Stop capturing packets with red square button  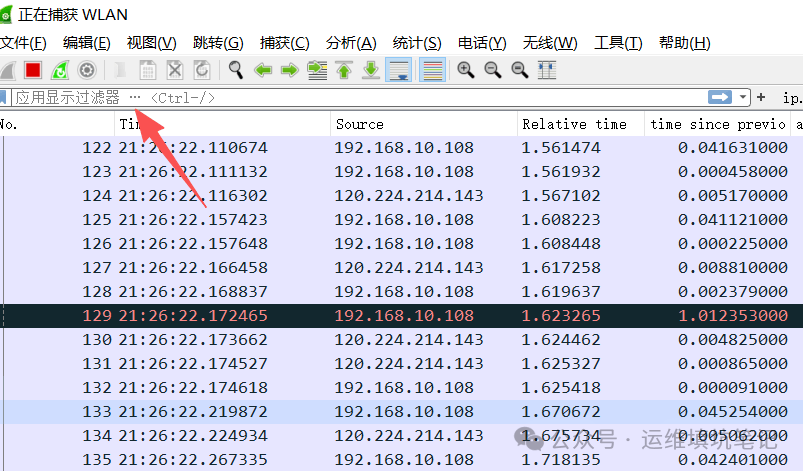(x=33, y=70)
